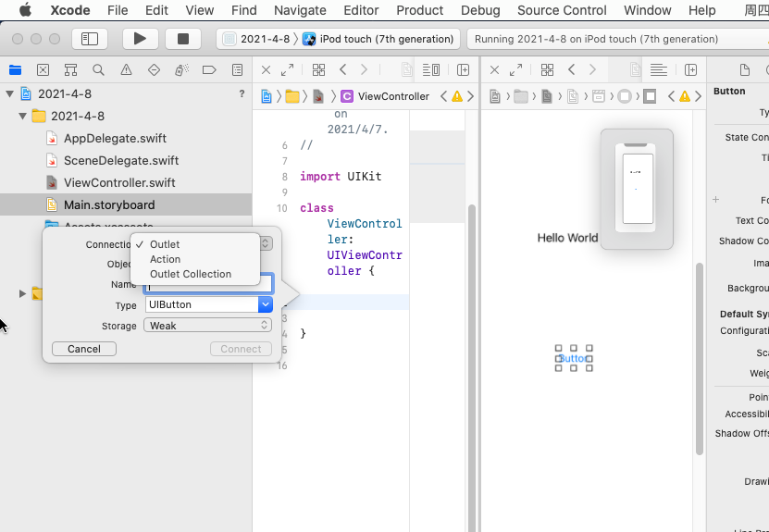Open the Editor menu
The width and height of the screenshot is (769, 532).
point(361,10)
